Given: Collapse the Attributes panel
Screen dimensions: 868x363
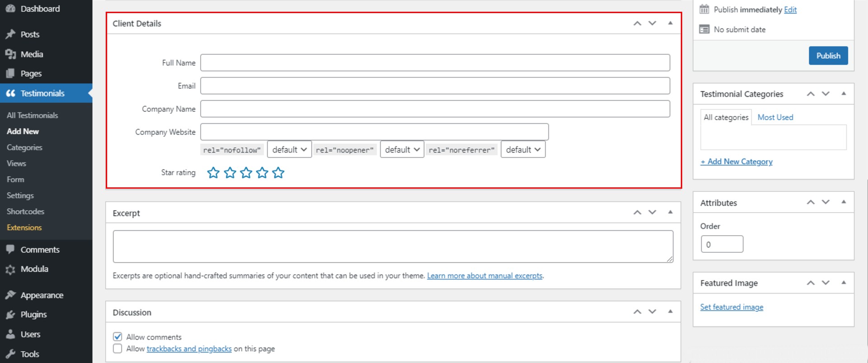Looking at the screenshot, I should (x=844, y=202).
